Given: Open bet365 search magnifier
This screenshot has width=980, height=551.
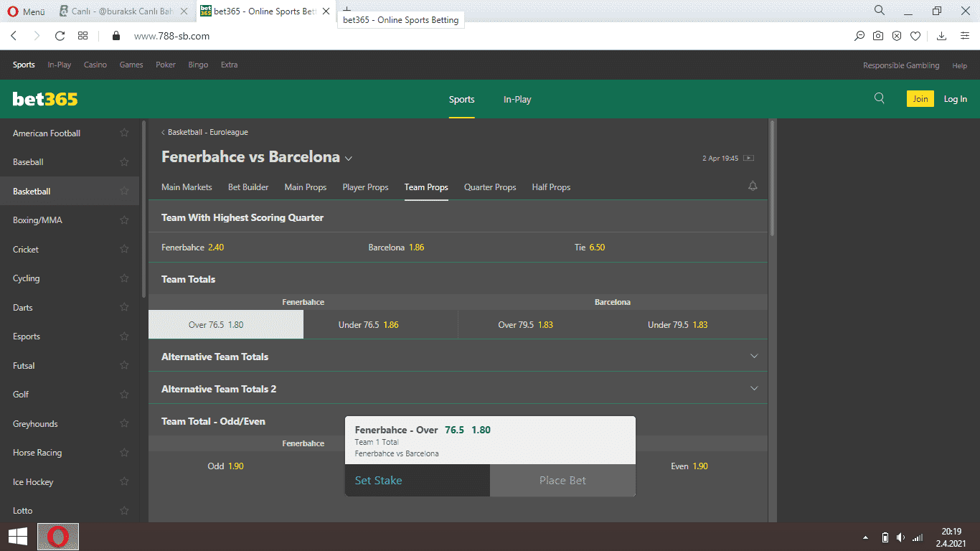Looking at the screenshot, I should click(x=880, y=99).
